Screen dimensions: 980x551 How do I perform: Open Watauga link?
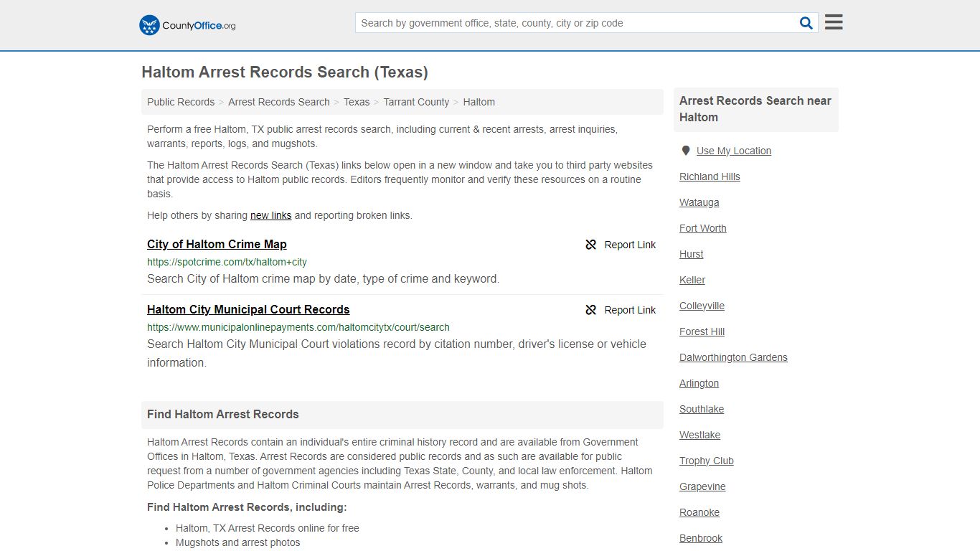[699, 202]
